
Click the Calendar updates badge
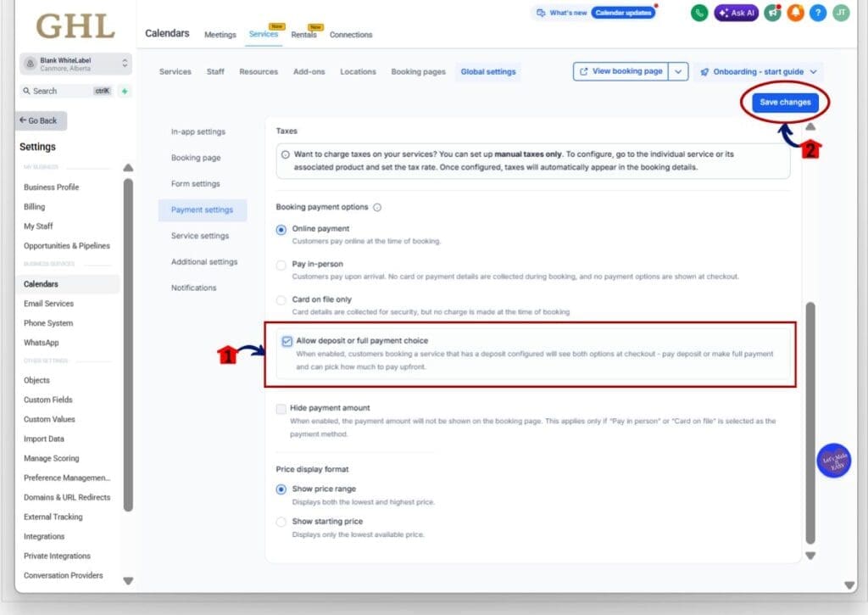tap(623, 13)
